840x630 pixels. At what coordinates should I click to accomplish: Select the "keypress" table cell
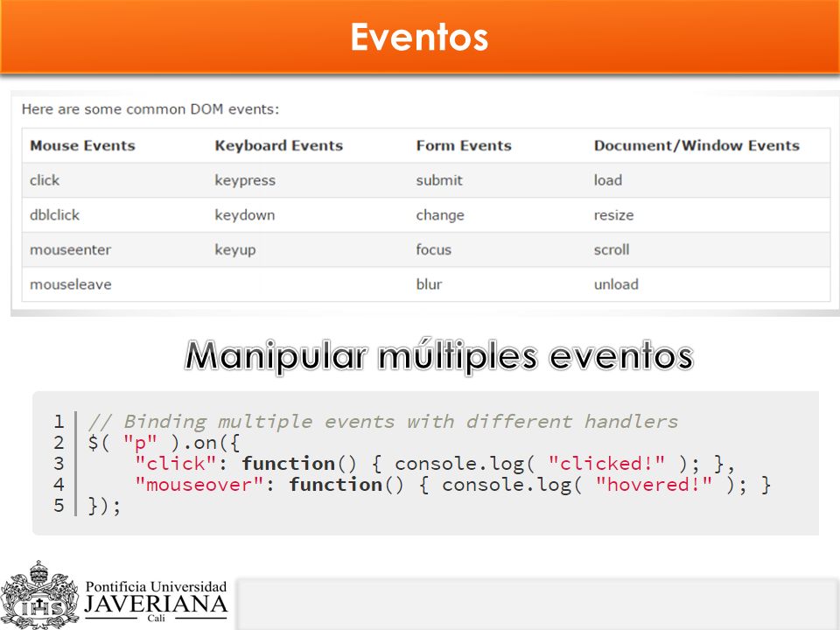(x=245, y=180)
